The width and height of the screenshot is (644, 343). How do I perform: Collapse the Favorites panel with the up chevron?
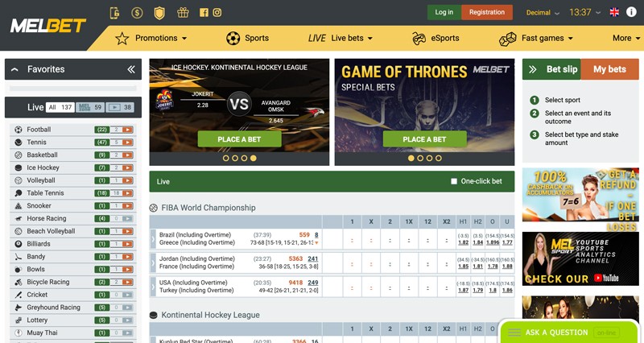[x=14, y=69]
